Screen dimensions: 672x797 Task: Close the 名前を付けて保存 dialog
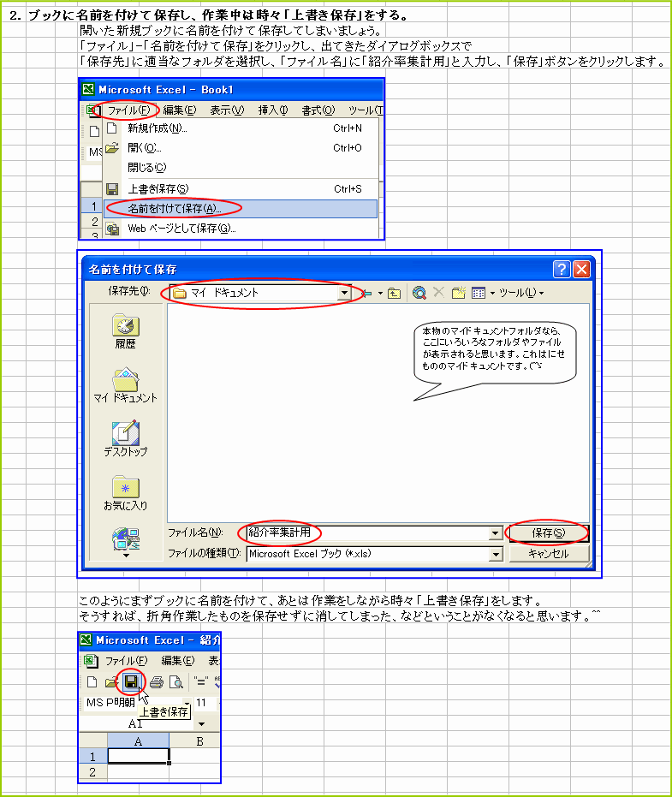581,269
